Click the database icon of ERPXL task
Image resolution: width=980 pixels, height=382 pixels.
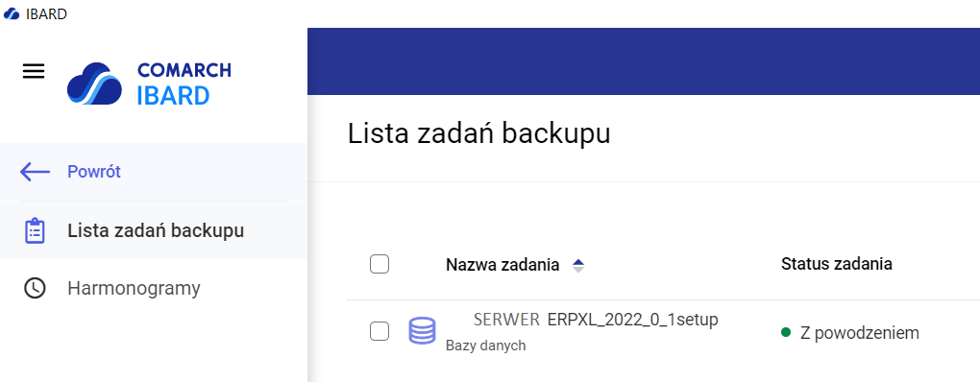coord(423,331)
